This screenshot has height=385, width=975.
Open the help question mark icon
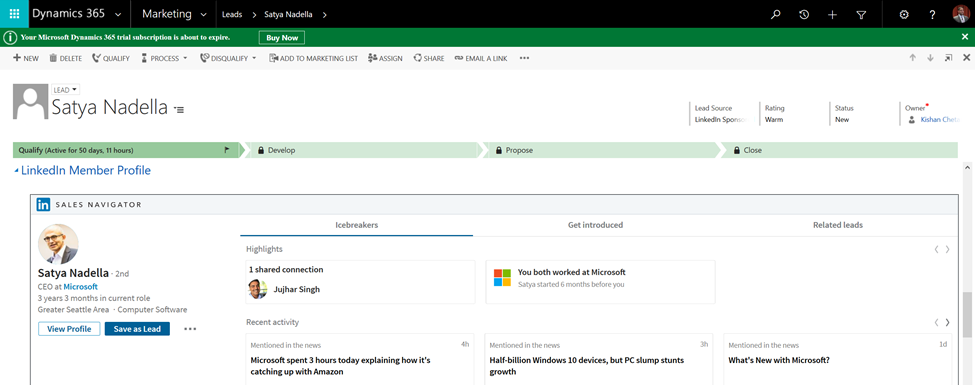(933, 14)
